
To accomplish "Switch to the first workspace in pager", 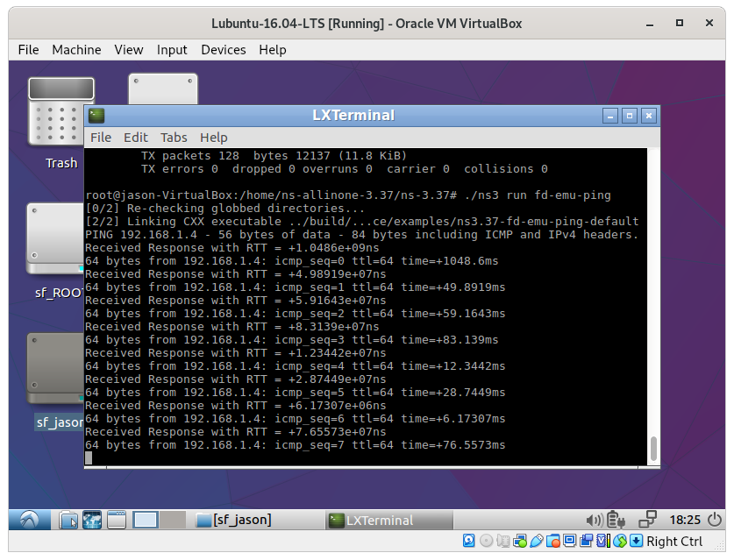I will pos(145,520).
